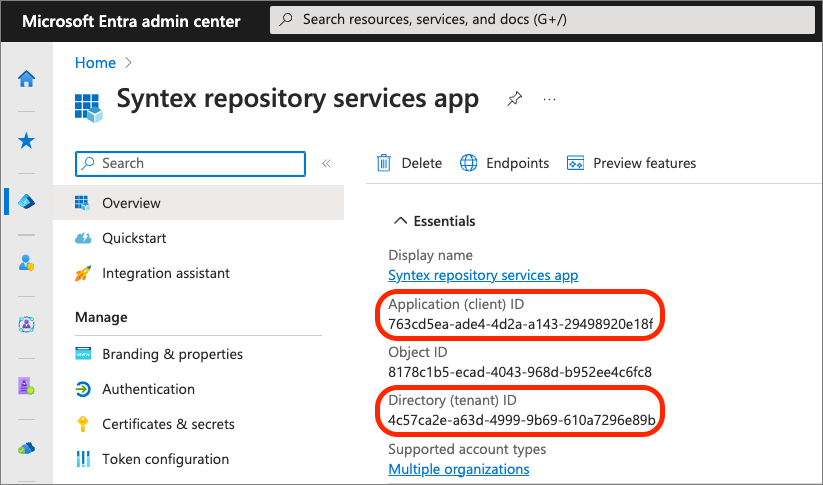Click the Branding & properties icon
Image resolution: width=823 pixels, height=485 pixels.
pos(83,354)
